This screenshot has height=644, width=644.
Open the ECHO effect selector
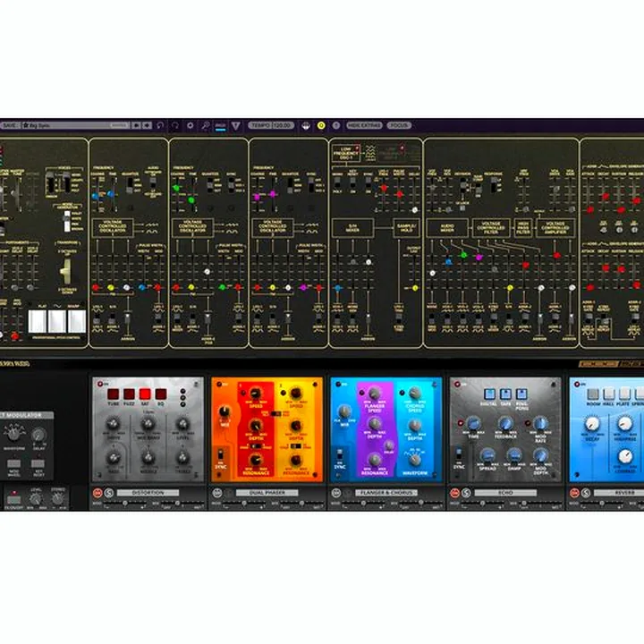point(505,493)
